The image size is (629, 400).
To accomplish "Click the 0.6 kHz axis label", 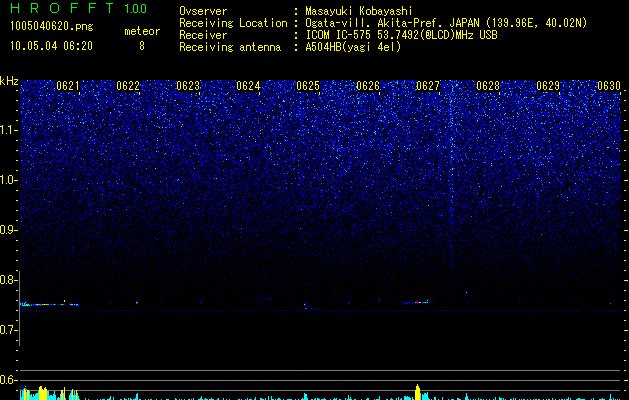I will 8,380.
